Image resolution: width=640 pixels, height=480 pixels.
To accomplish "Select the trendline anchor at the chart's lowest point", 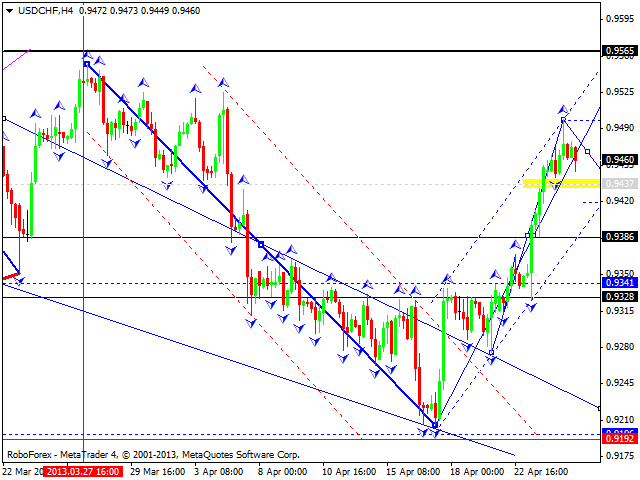I will tap(435, 426).
